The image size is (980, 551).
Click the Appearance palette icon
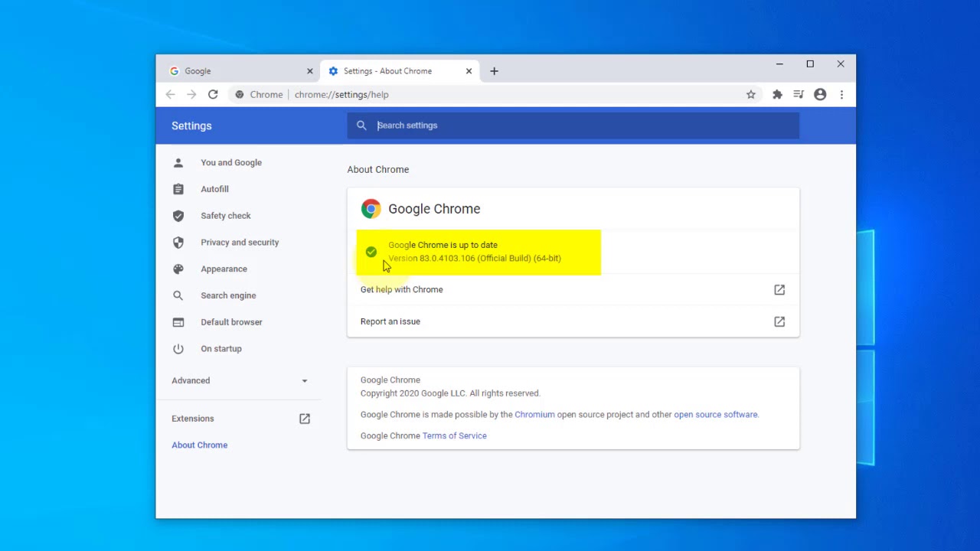(178, 269)
